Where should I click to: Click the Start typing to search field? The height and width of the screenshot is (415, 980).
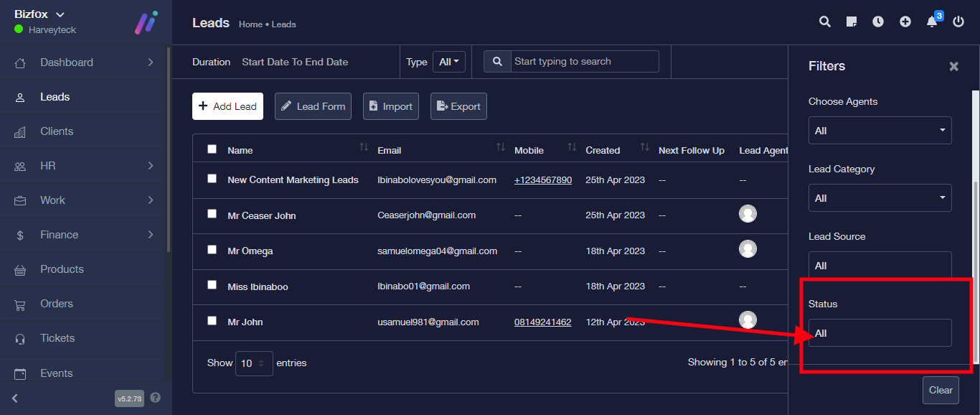click(x=584, y=62)
